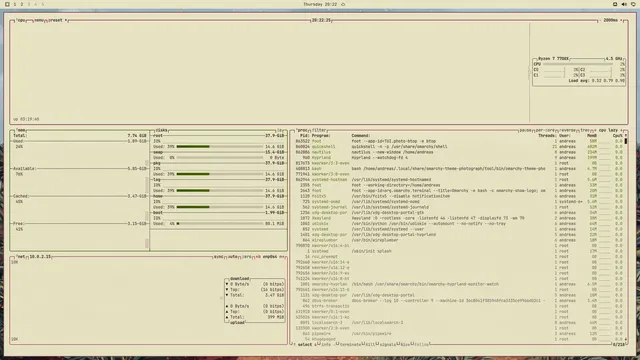Select next sort column arrow after cpu lazy
The width and height of the screenshot is (640, 360).
(x=622, y=130)
